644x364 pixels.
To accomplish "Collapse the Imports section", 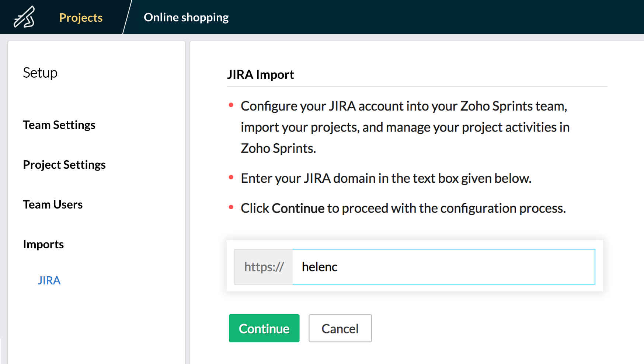I will point(43,244).
